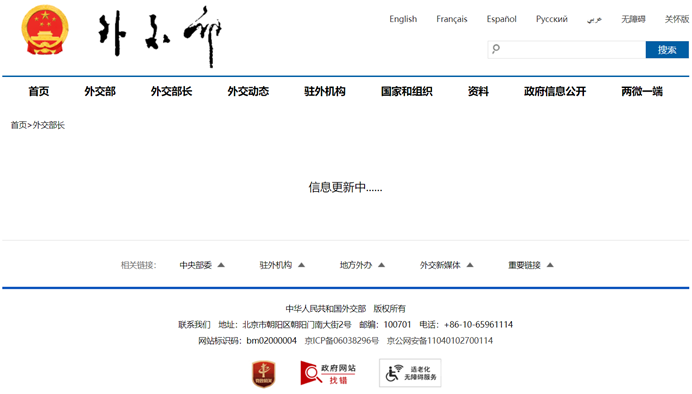Viewport: 692px width, 394px height.
Task: Switch site language to English
Action: pyautogui.click(x=403, y=19)
